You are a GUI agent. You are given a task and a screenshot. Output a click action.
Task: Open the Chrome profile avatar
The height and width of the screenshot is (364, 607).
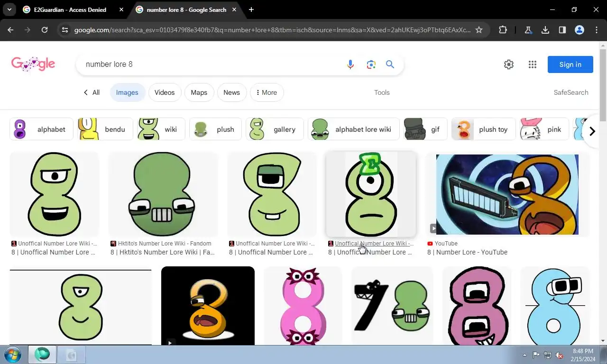point(579,30)
